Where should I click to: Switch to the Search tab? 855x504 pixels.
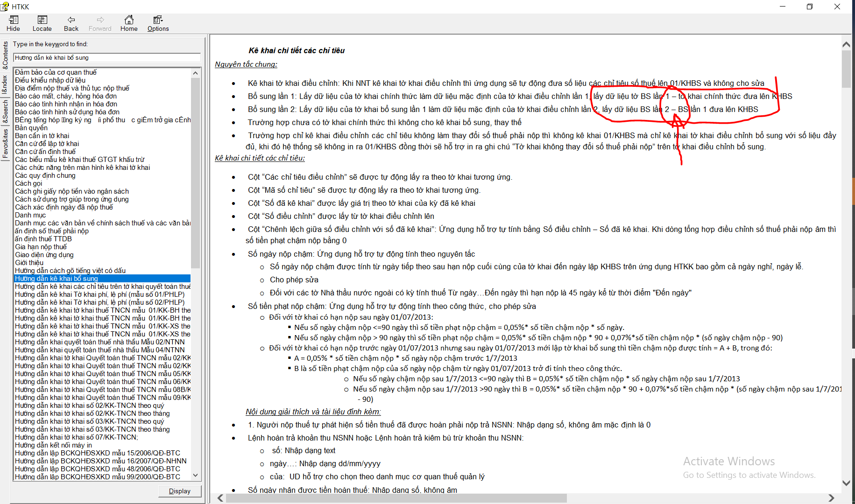click(5, 112)
